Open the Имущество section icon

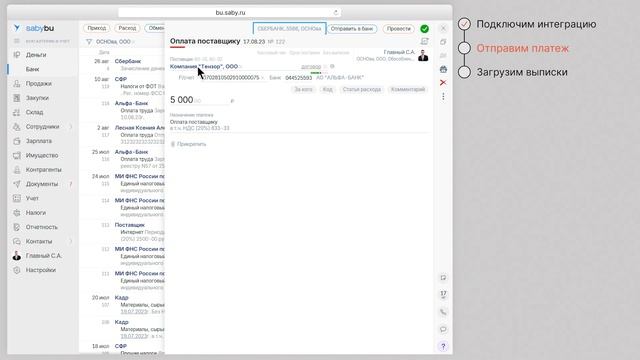(17, 155)
